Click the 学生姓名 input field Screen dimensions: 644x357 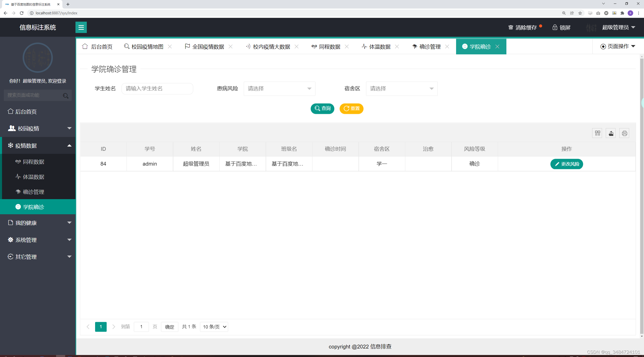pyautogui.click(x=157, y=89)
